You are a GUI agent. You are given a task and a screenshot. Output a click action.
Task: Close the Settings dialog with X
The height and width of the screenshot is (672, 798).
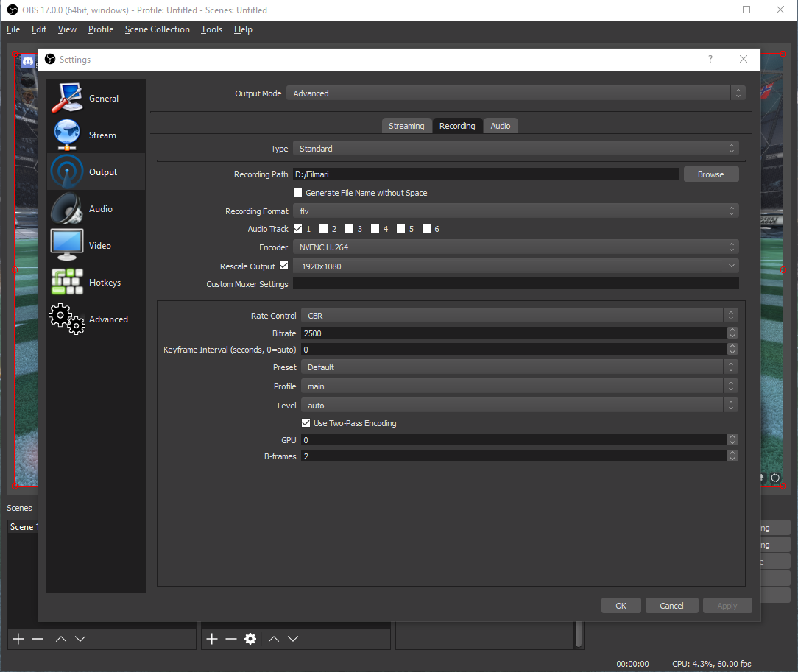744,59
